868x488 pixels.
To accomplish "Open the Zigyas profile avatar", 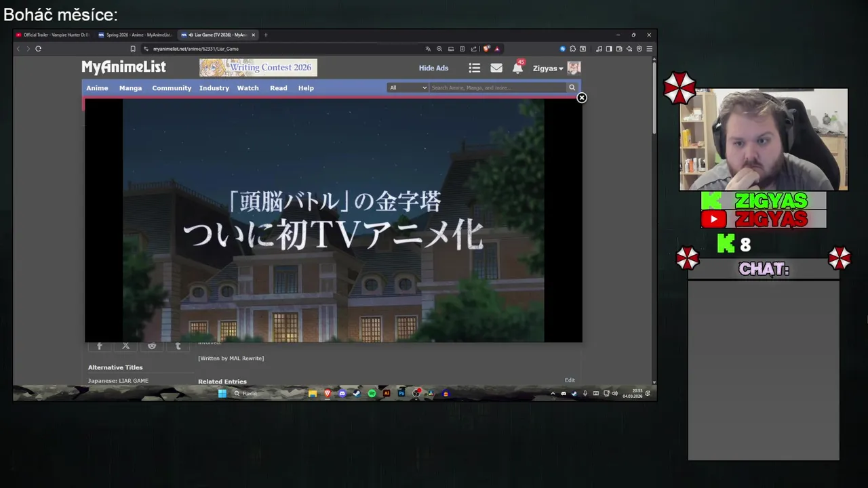I will (x=574, y=68).
